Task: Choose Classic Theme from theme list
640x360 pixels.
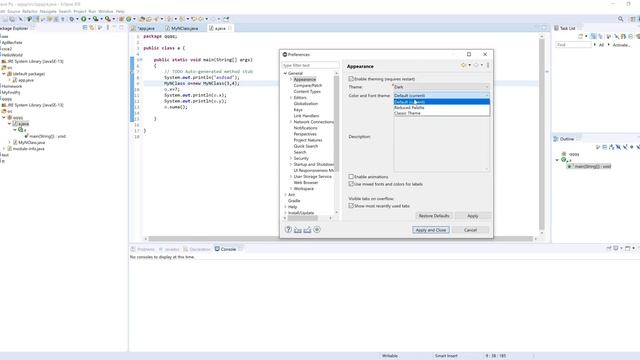Action: [441, 113]
